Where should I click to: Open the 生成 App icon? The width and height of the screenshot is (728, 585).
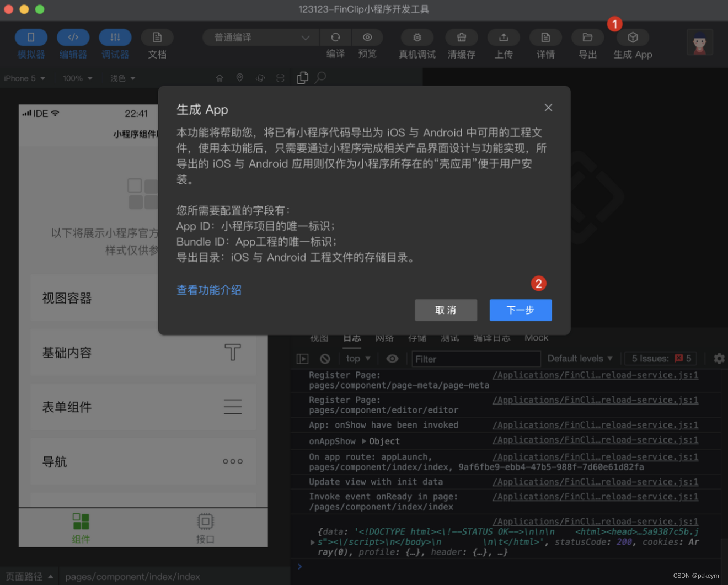point(632,37)
